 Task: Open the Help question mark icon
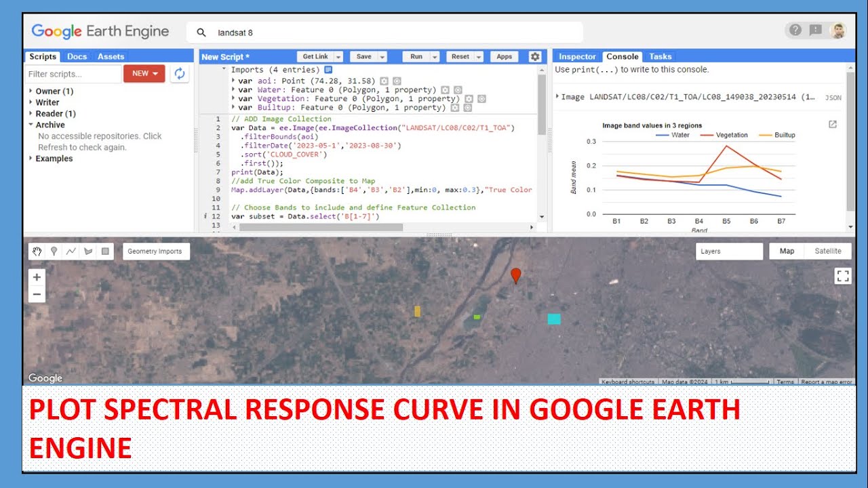(795, 30)
